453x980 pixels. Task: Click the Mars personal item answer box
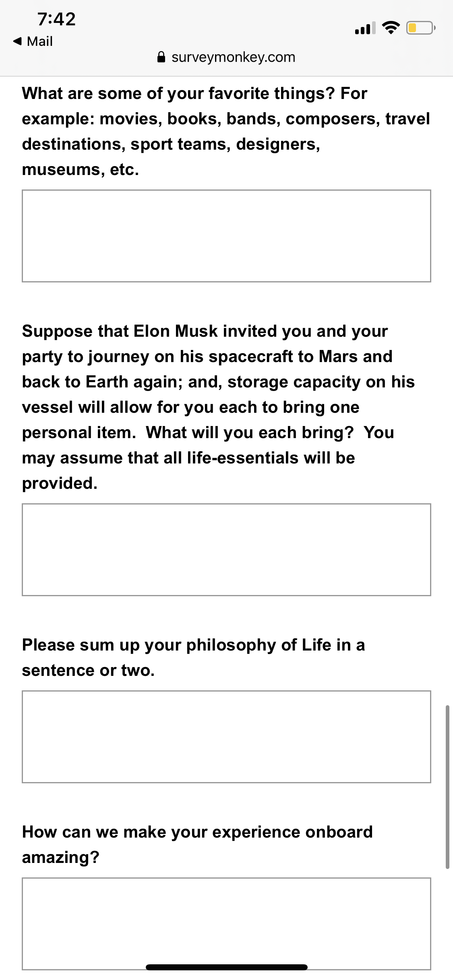[226, 550]
